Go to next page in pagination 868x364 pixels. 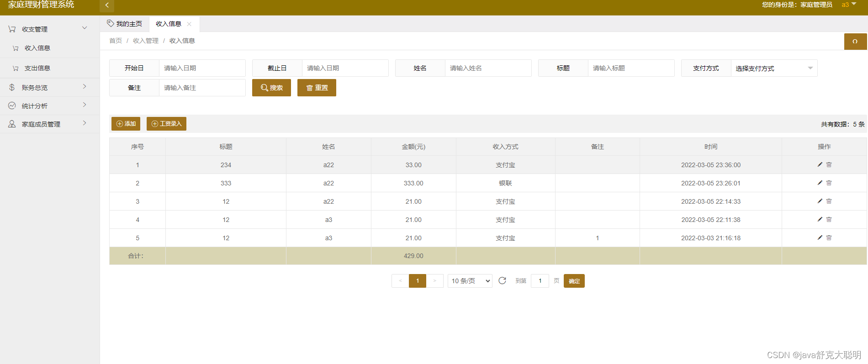[434, 281]
